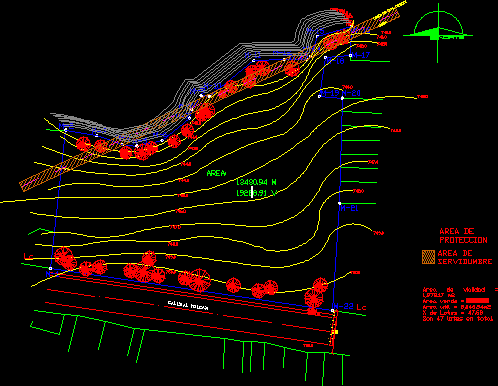Click the Son 47 lotes en total text
This screenshot has height=386, width=498.
click(x=458, y=319)
